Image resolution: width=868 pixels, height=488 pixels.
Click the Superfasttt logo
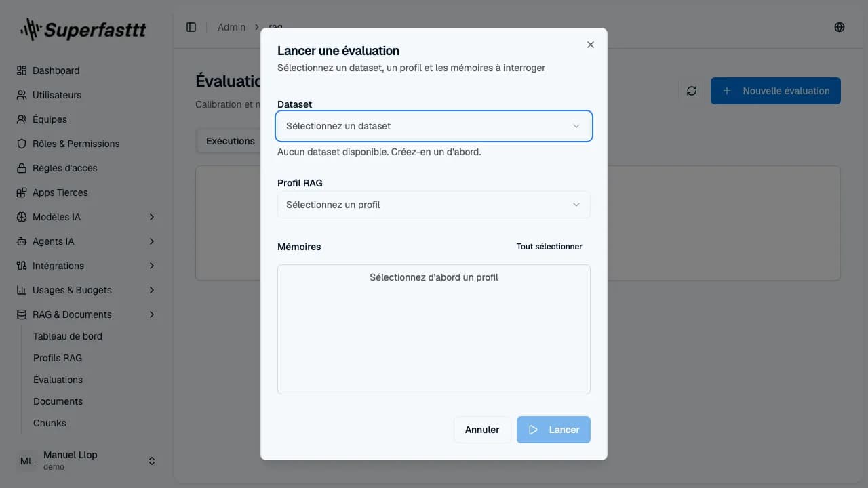click(x=83, y=29)
